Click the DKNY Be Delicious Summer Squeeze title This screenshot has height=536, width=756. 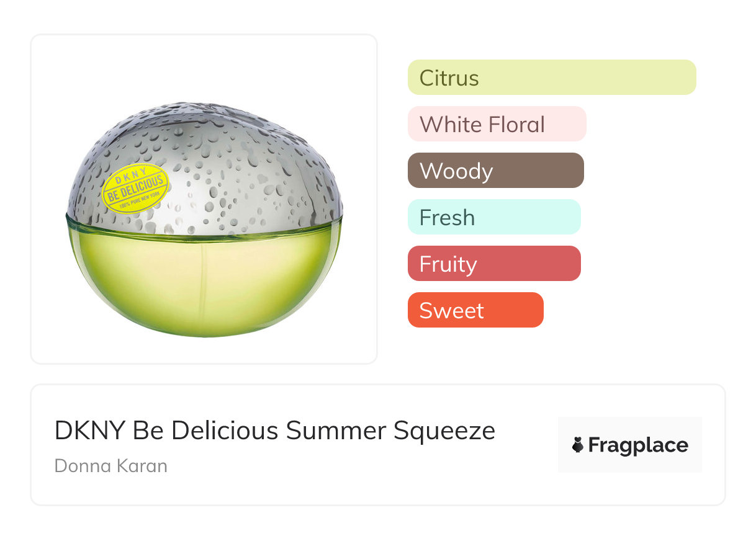coord(275,431)
